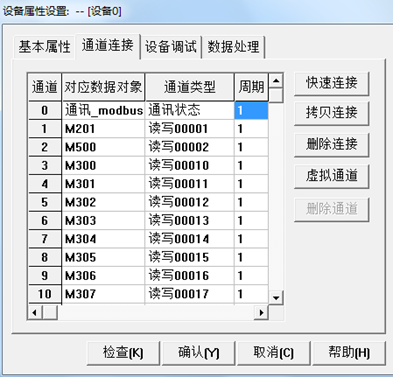This screenshot has width=393, height=377.
Task: Select the 读写00011 channel type cell
Action: [x=190, y=184]
